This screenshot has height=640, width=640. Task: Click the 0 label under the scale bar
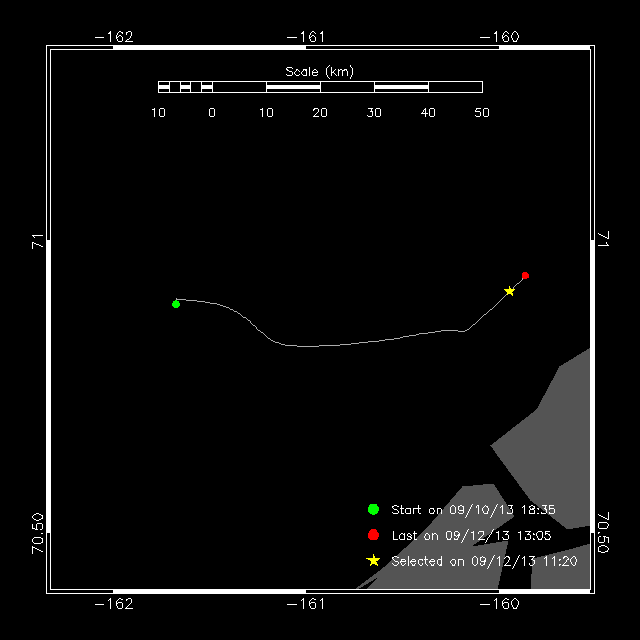coord(212,113)
